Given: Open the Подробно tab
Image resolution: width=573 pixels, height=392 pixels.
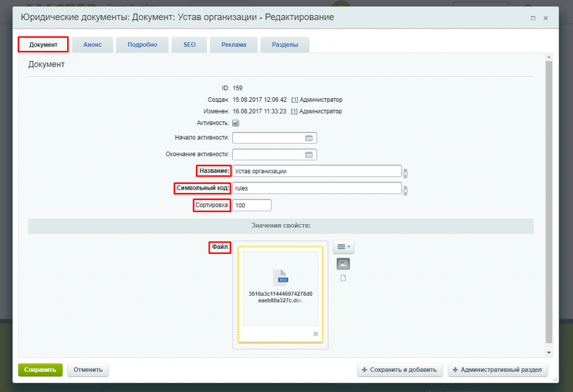Looking at the screenshot, I should [142, 45].
